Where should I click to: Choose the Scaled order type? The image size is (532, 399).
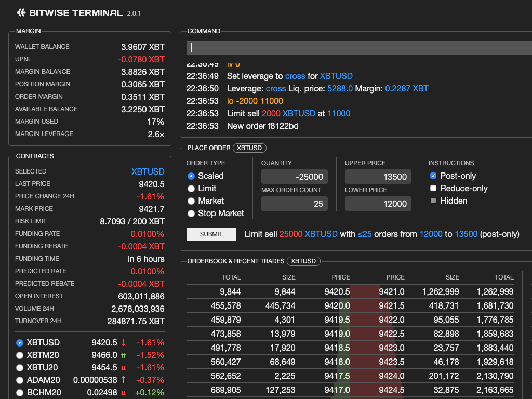191,176
